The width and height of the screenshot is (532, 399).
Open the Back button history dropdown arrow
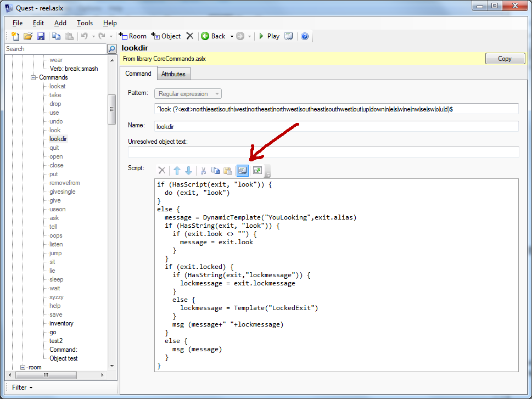point(231,36)
